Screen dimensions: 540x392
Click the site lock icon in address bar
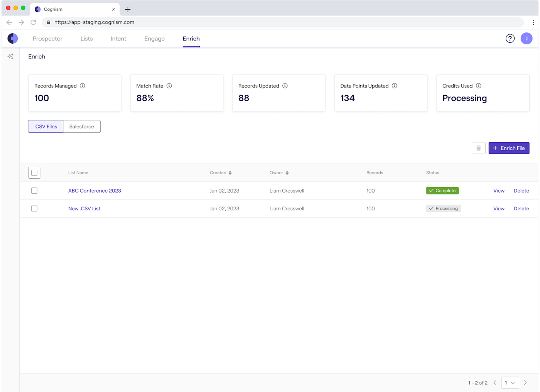[48, 22]
